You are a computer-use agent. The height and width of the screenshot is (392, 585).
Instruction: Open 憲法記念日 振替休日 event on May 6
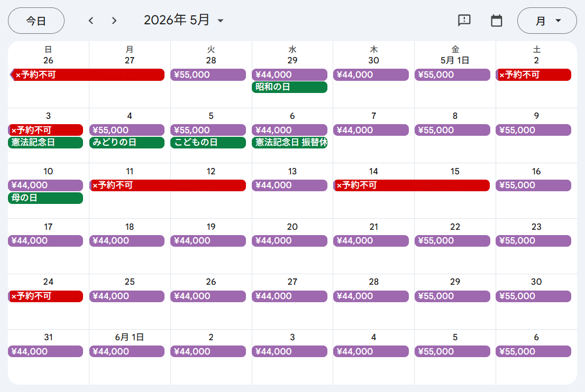(x=289, y=143)
